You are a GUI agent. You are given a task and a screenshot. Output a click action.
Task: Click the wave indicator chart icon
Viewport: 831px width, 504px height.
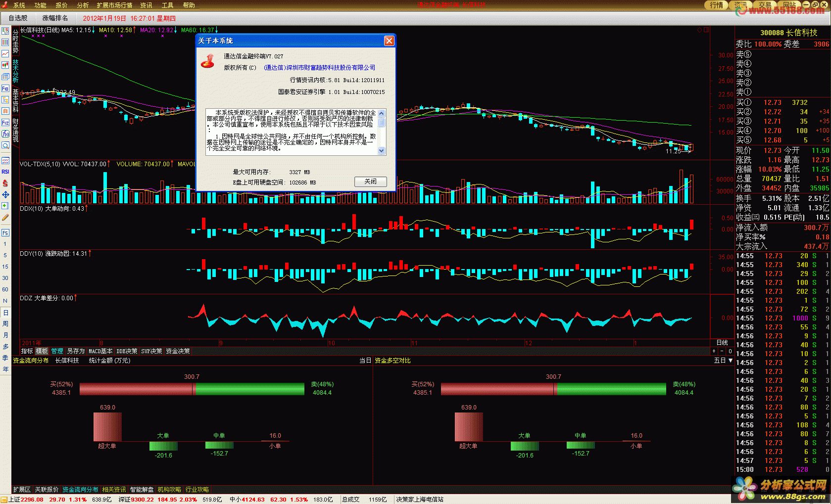tap(5, 161)
